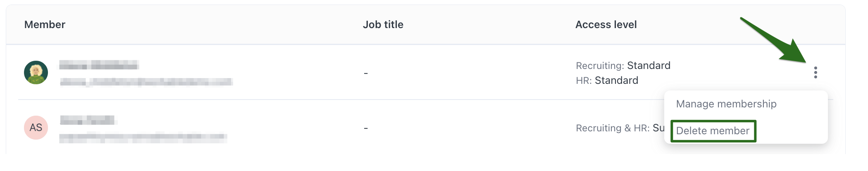
Task: Click the first member's "HR:" label
Action: (584, 81)
